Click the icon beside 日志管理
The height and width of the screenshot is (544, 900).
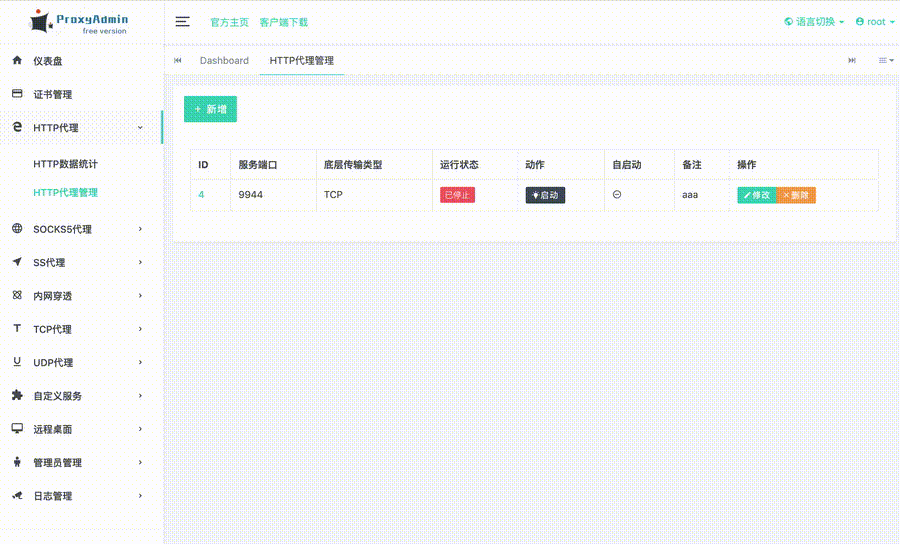click(x=17, y=495)
